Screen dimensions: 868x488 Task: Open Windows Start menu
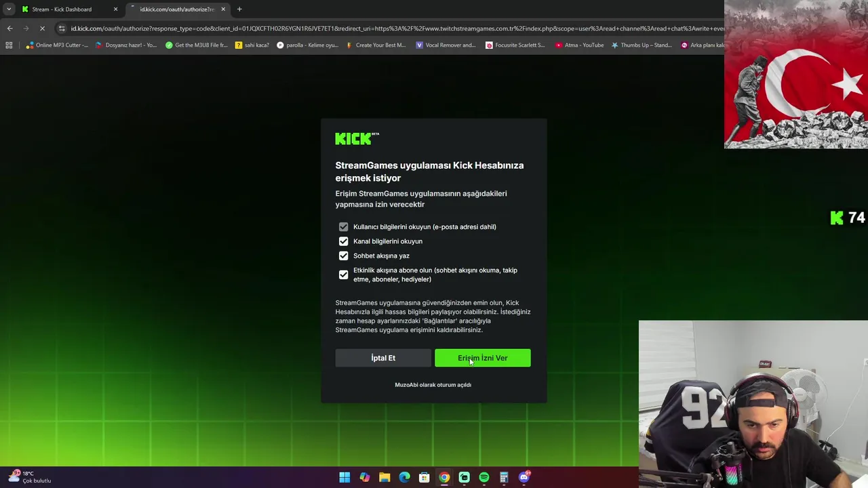[x=344, y=478]
